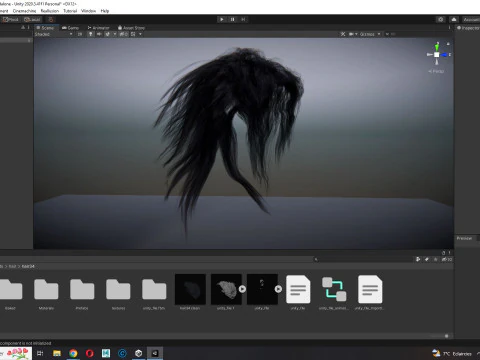Image resolution: width=480 pixels, height=360 pixels.
Task: Toggle the Pivot handle position button
Action: [11, 19]
